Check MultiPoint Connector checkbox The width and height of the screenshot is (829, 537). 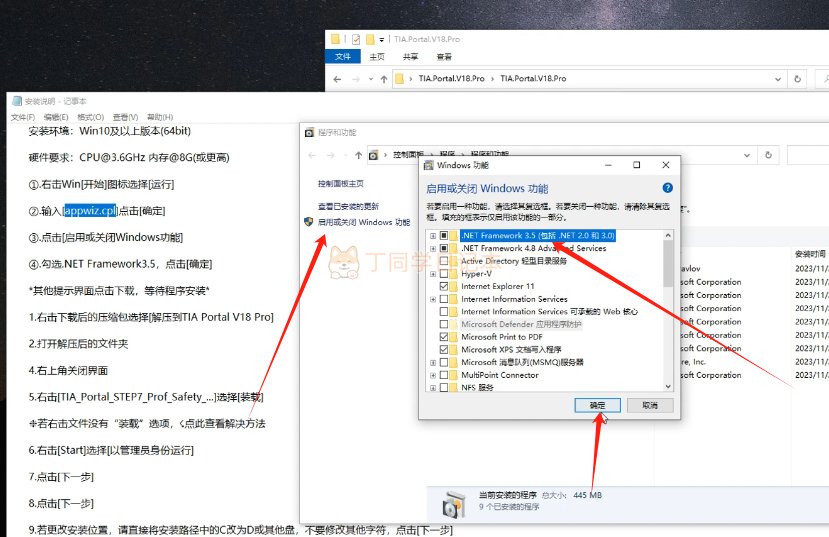(444, 375)
